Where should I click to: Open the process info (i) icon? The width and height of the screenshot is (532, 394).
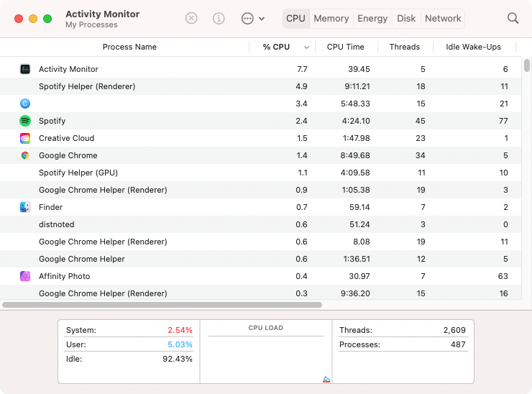point(219,18)
